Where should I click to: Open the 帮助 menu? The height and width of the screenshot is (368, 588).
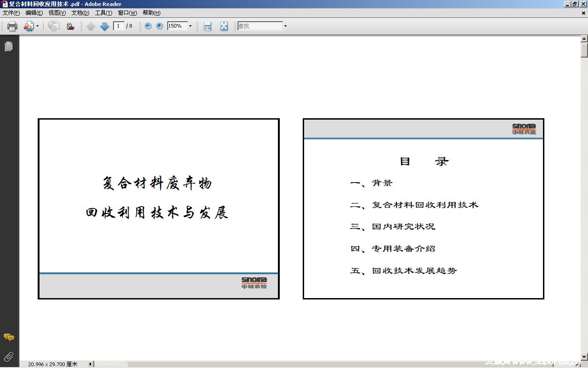click(152, 13)
